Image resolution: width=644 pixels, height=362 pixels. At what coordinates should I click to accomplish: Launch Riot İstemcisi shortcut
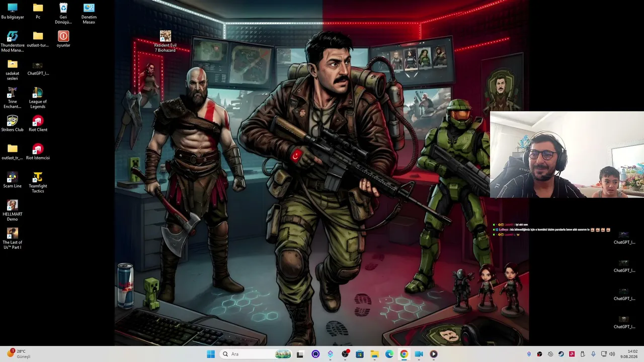click(x=38, y=152)
